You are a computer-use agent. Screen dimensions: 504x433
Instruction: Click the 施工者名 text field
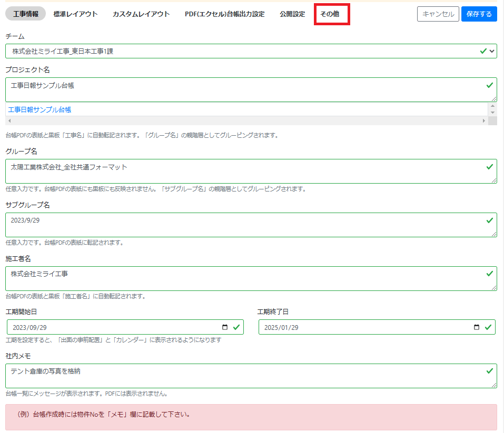point(251,278)
